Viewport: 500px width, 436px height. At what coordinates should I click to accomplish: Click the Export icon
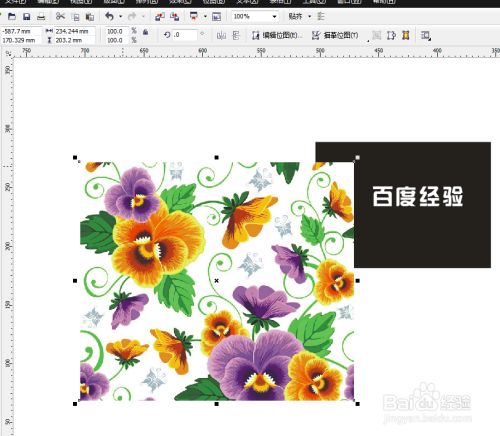[x=174, y=16]
